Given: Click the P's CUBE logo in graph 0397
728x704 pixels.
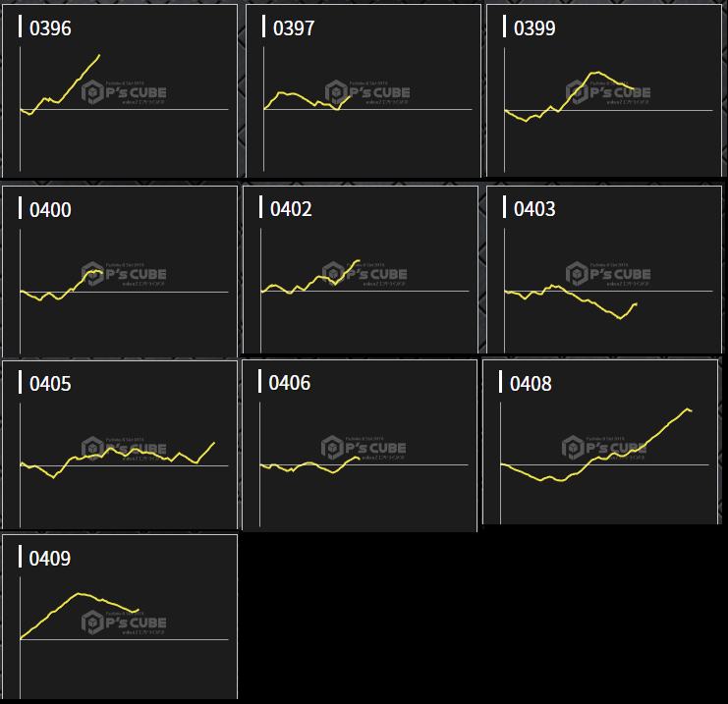Looking at the screenshot, I should (x=367, y=92).
